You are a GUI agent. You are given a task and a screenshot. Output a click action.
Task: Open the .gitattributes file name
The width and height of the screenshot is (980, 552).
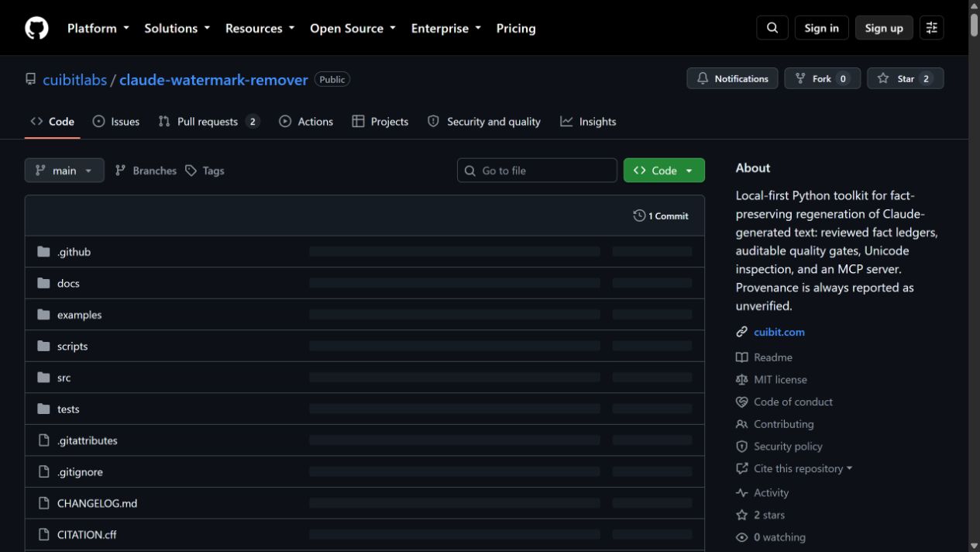click(88, 440)
